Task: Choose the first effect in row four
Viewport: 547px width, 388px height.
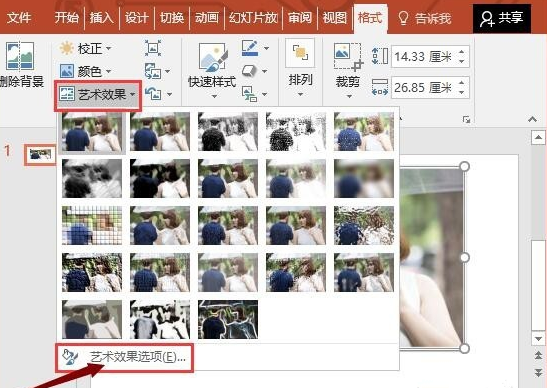Action: [92, 272]
